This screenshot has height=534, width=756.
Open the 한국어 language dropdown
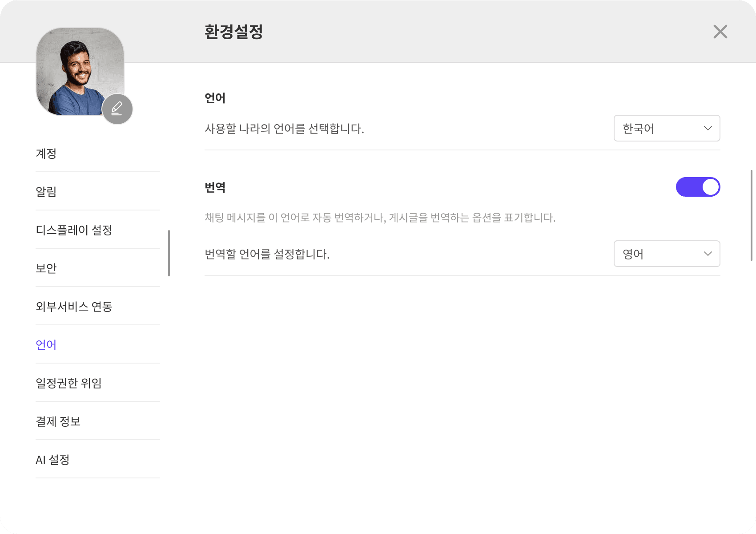click(x=667, y=129)
